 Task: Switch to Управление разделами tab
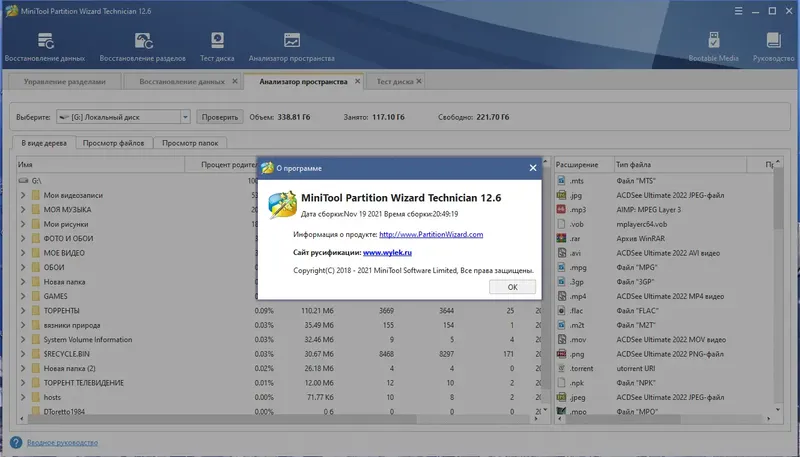(65, 81)
